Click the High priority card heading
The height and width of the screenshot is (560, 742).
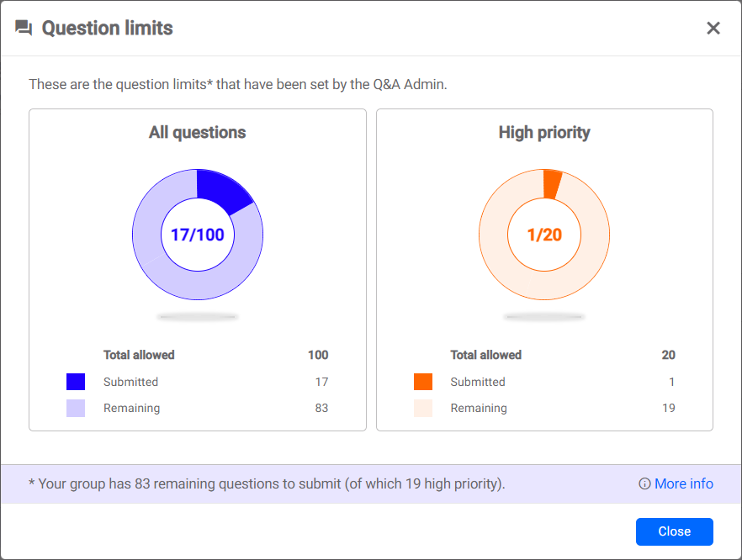(x=544, y=132)
